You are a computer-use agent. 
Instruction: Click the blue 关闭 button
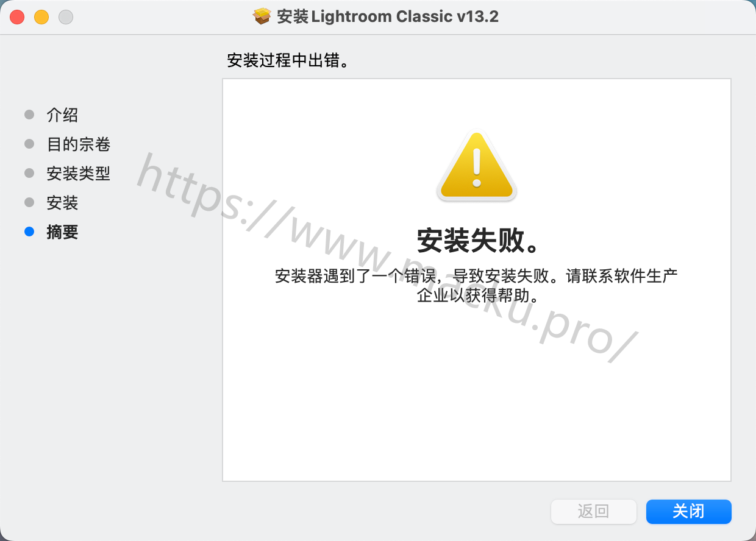coord(688,512)
